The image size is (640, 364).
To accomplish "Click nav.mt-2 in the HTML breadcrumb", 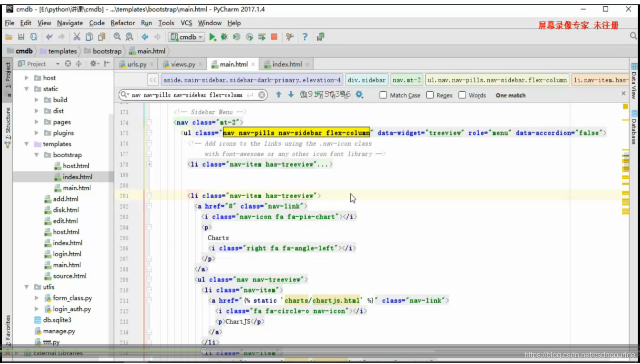I will [407, 80].
